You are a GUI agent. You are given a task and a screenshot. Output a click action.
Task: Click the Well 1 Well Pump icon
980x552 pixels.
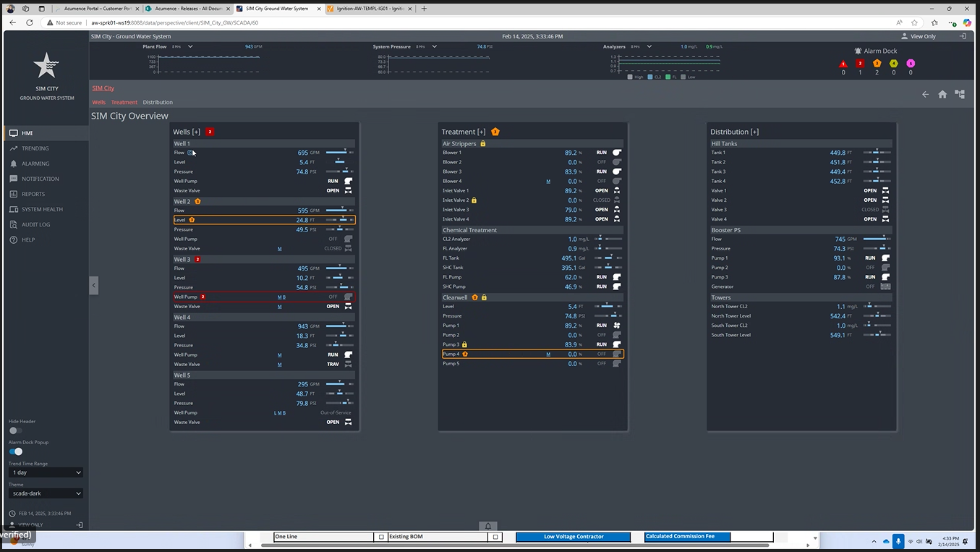(348, 181)
